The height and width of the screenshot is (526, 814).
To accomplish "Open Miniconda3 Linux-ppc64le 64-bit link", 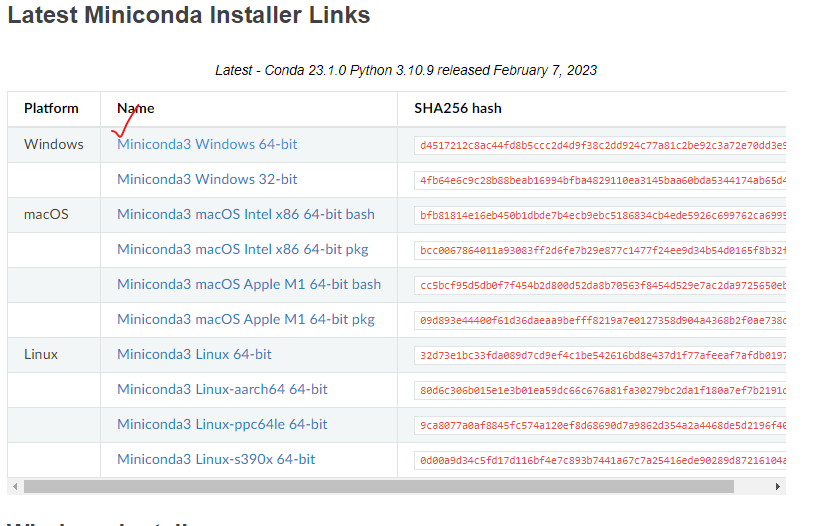I will (222, 424).
